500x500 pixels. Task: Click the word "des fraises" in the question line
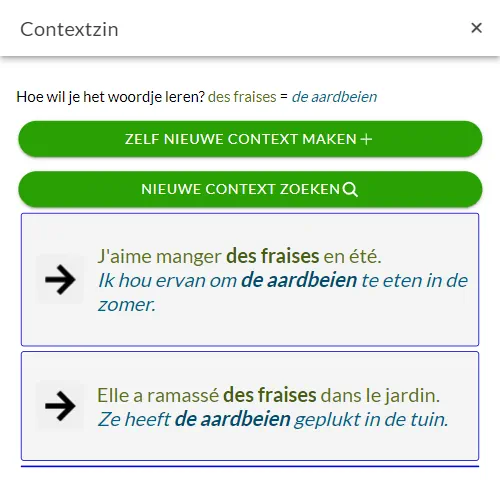tap(242, 97)
